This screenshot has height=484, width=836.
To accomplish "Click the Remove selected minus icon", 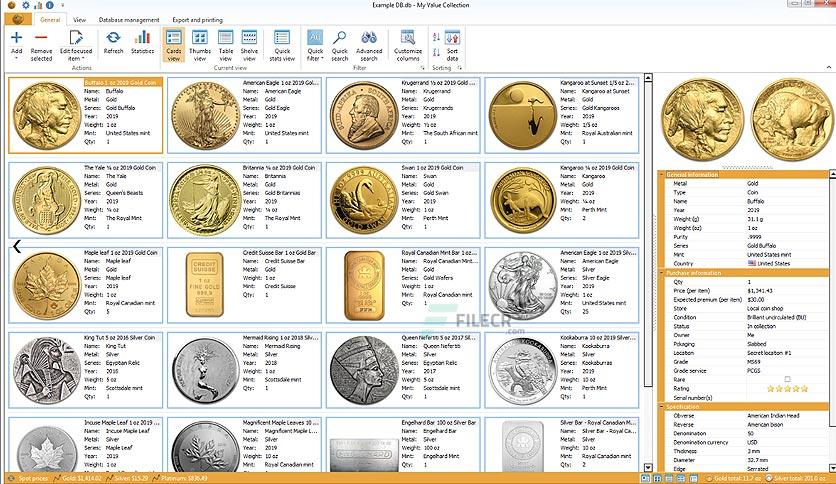I will click(41, 37).
